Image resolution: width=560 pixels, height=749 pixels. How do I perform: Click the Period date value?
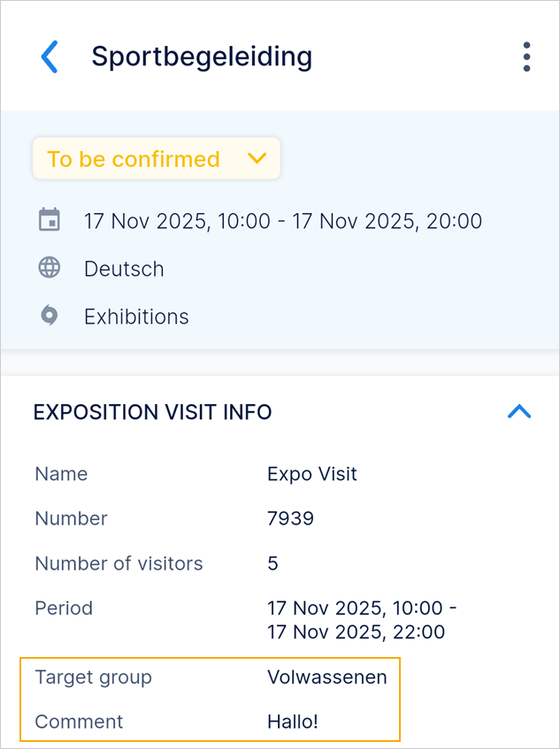pos(361,620)
